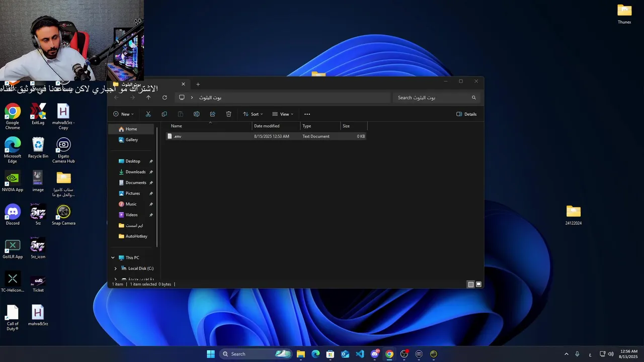644x362 pixels.
Task: Select the Thunex folder on desktop
Action: [624, 14]
